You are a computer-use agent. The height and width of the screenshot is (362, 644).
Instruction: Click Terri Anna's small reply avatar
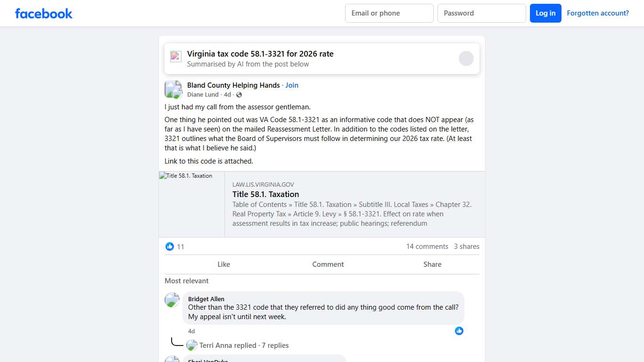pyautogui.click(x=192, y=346)
